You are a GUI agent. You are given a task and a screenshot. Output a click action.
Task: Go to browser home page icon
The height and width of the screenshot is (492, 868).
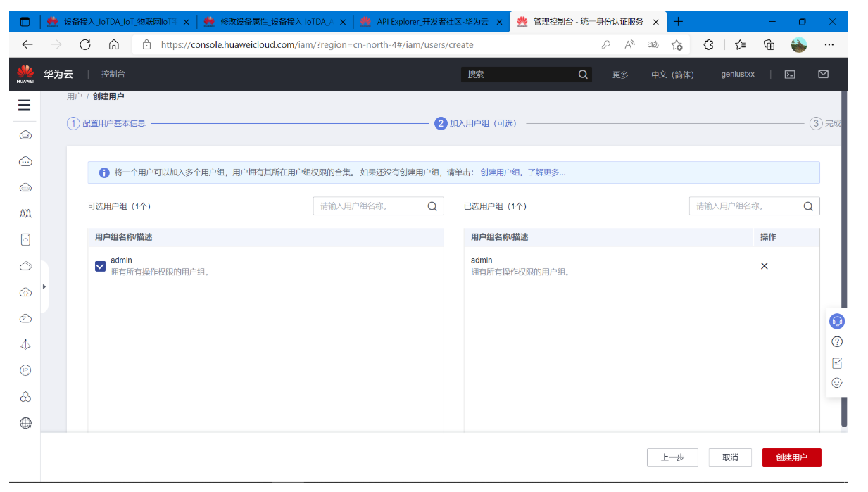coord(114,44)
